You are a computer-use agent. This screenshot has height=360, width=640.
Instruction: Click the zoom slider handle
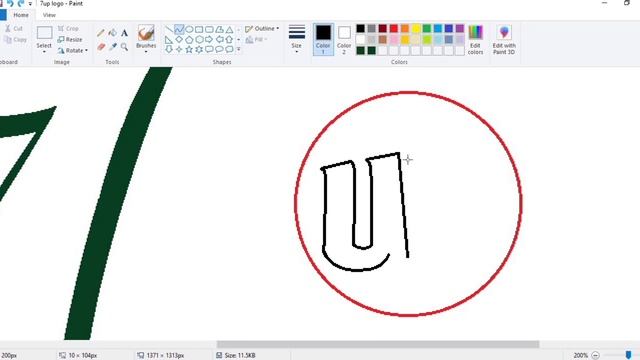628,355
